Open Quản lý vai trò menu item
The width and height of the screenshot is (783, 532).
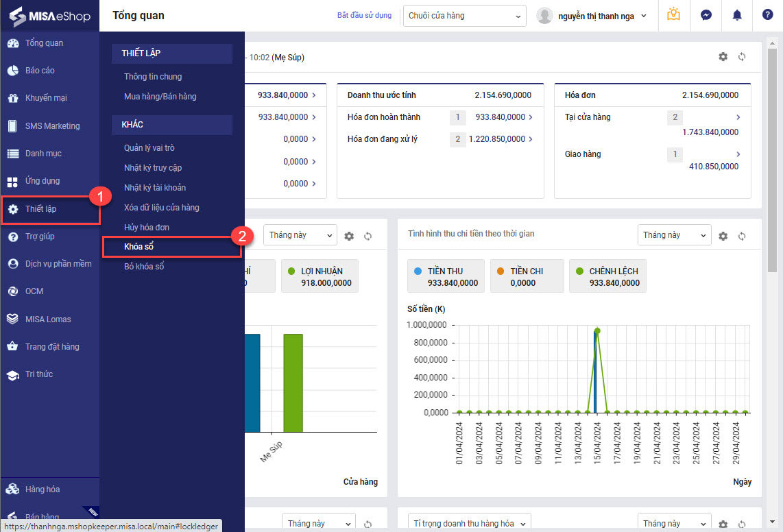click(x=149, y=148)
